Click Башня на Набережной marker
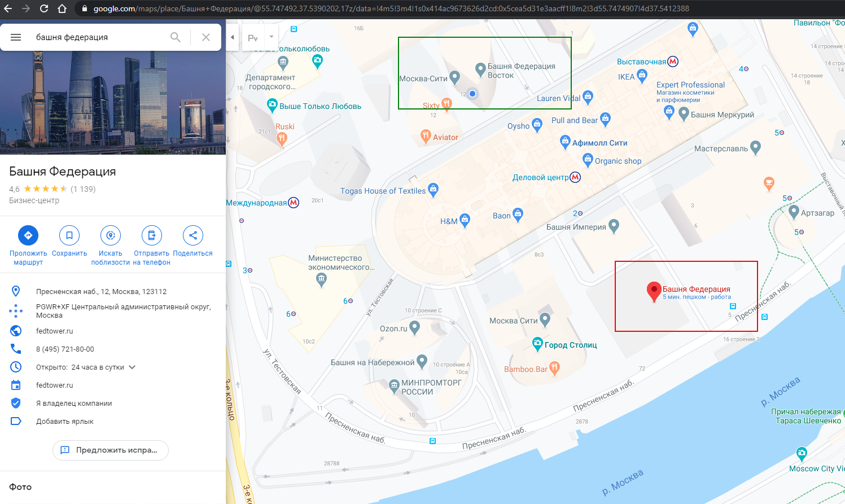 (422, 362)
